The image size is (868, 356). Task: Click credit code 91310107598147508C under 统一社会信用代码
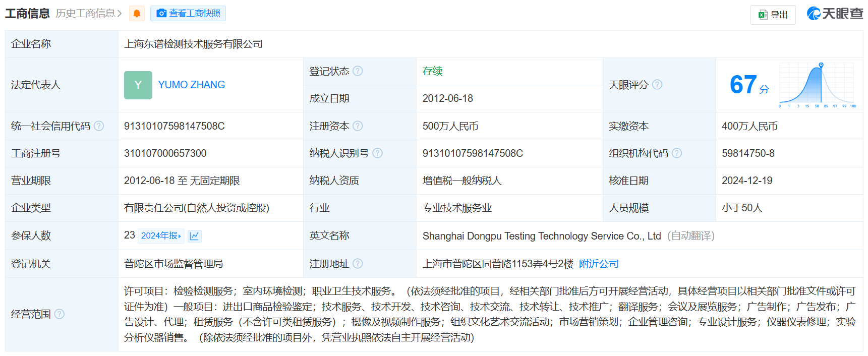[175, 126]
